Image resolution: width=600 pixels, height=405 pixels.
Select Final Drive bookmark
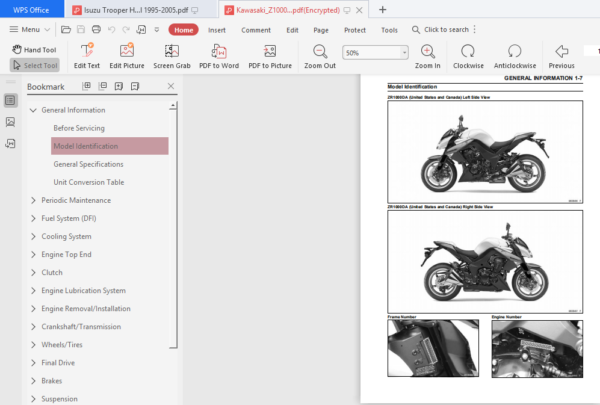pos(58,363)
